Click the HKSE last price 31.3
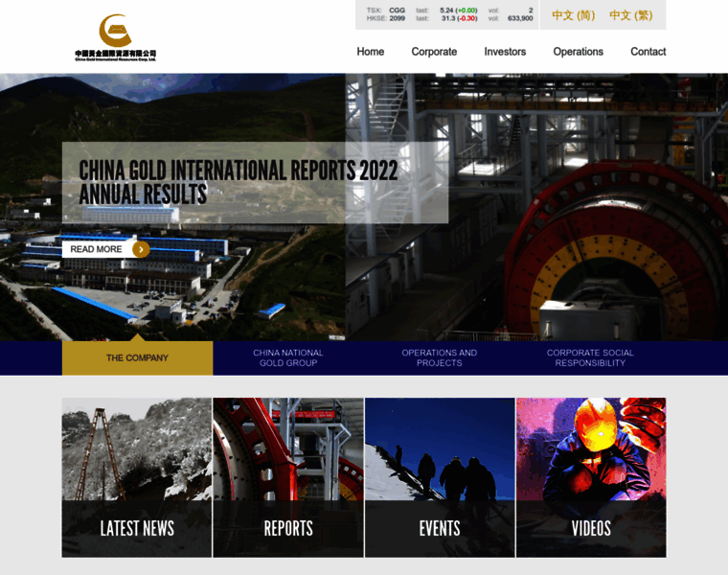The width and height of the screenshot is (728, 575). pyautogui.click(x=448, y=18)
